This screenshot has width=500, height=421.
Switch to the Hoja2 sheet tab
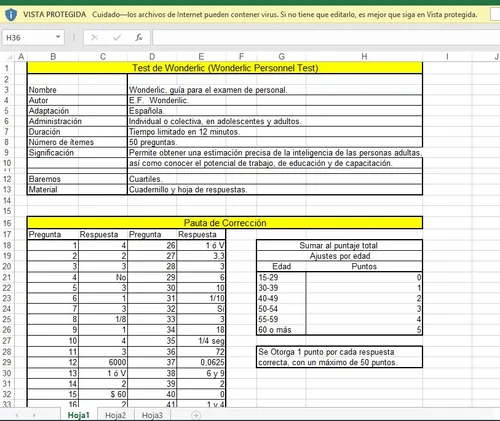coord(115,415)
